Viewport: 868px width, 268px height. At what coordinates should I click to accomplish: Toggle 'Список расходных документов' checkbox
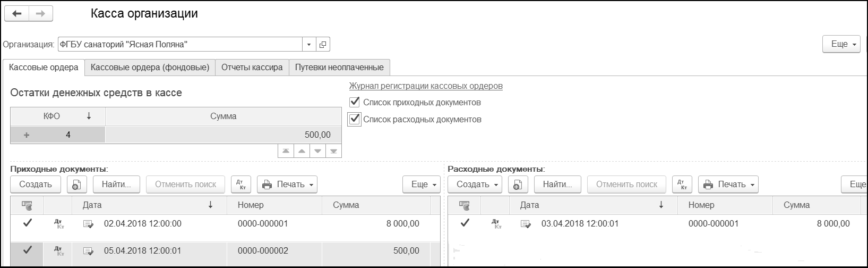(x=355, y=119)
